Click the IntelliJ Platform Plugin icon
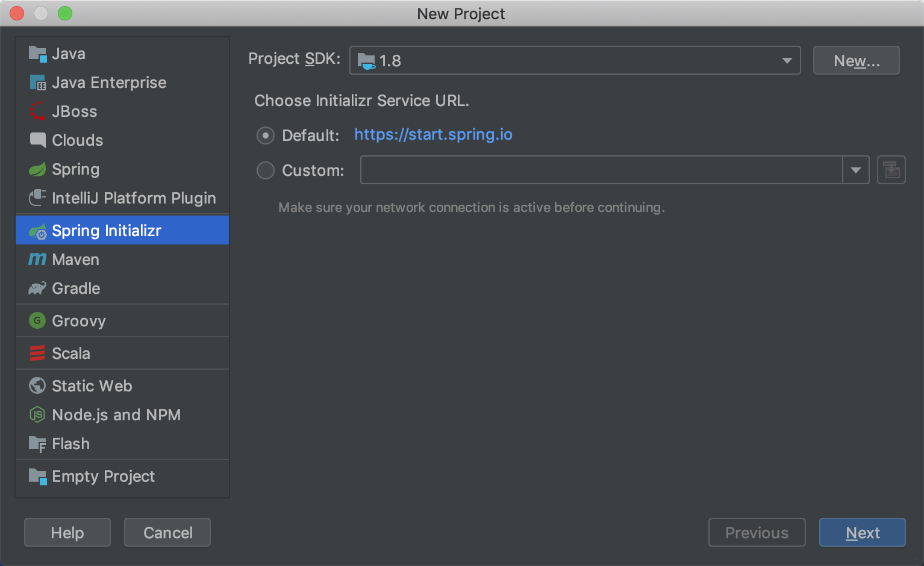 pyautogui.click(x=37, y=197)
